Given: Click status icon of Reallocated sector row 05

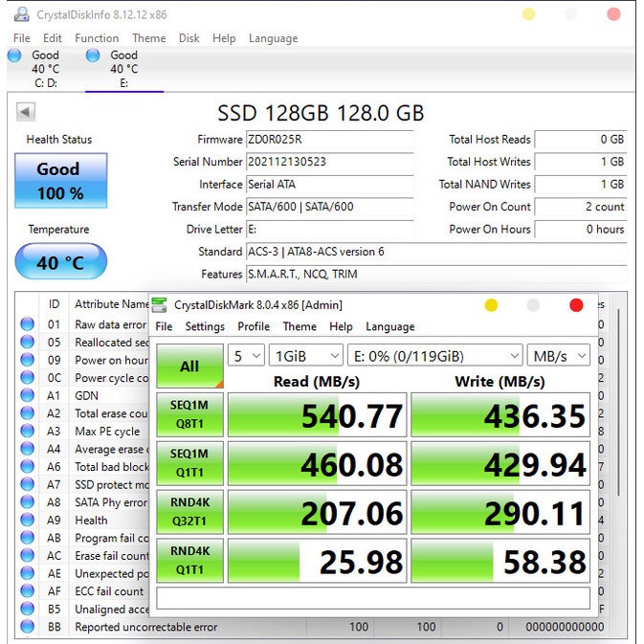Looking at the screenshot, I should (x=28, y=342).
